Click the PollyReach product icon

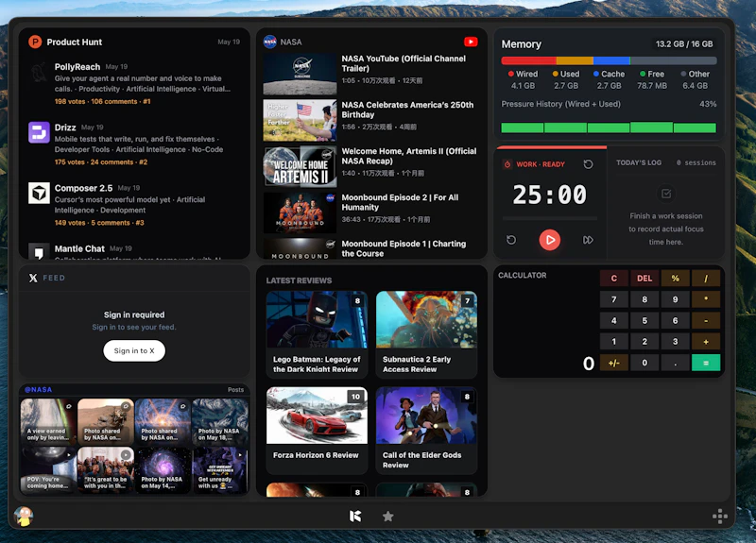coord(39,72)
